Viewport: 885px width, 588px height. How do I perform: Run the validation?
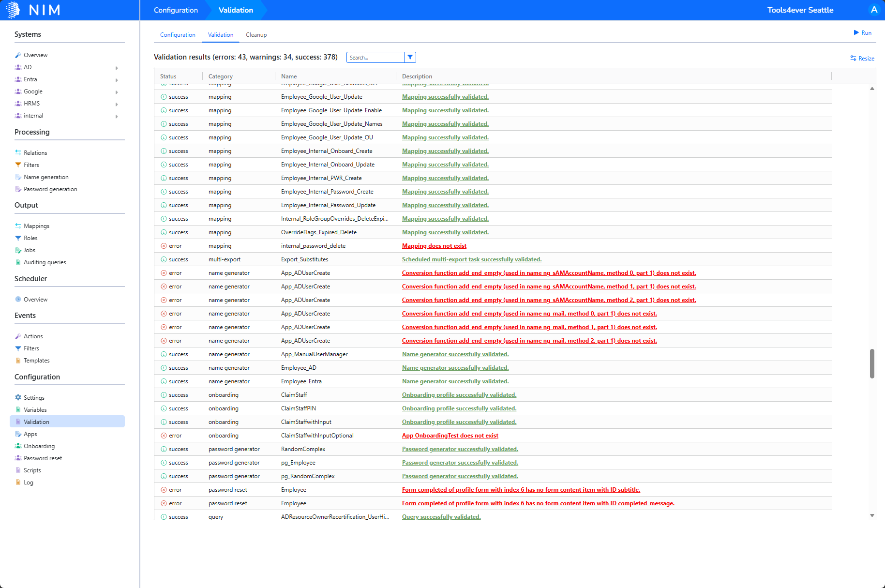click(x=862, y=33)
